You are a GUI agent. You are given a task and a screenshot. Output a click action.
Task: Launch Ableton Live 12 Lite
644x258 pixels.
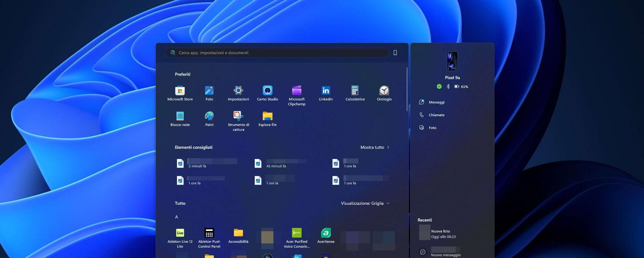pyautogui.click(x=180, y=237)
